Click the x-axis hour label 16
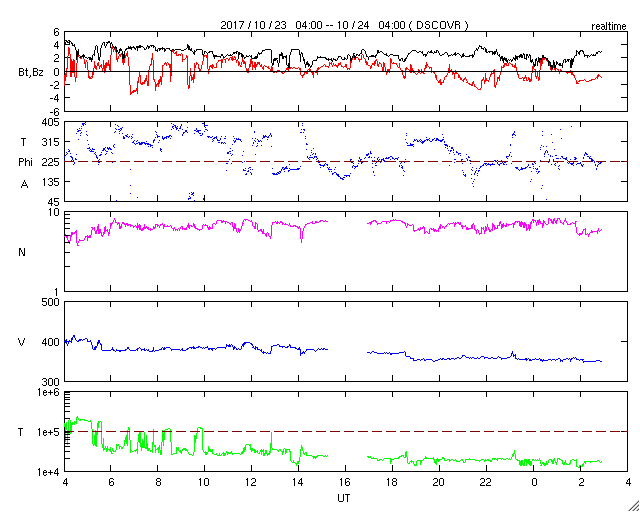The image size is (640, 512). pyautogui.click(x=345, y=483)
